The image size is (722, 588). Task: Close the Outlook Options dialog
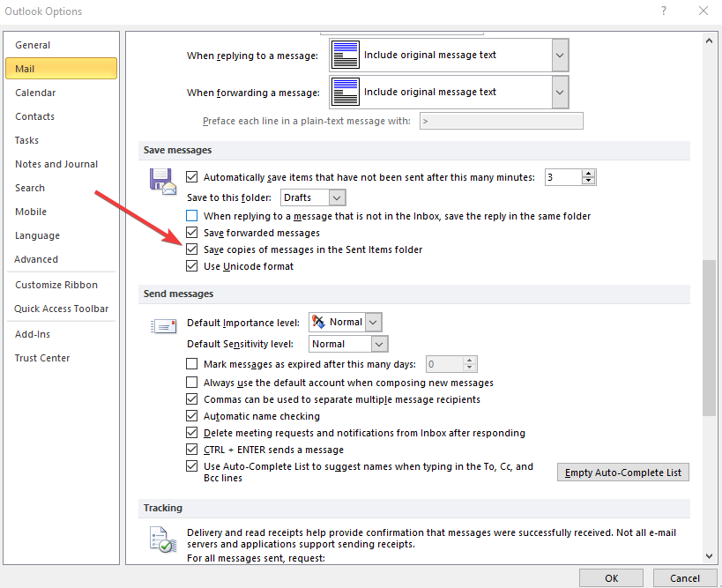703,11
